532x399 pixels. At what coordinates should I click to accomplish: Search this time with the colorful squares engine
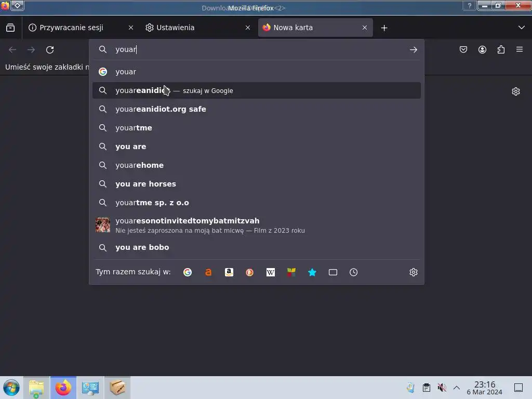[x=291, y=272]
